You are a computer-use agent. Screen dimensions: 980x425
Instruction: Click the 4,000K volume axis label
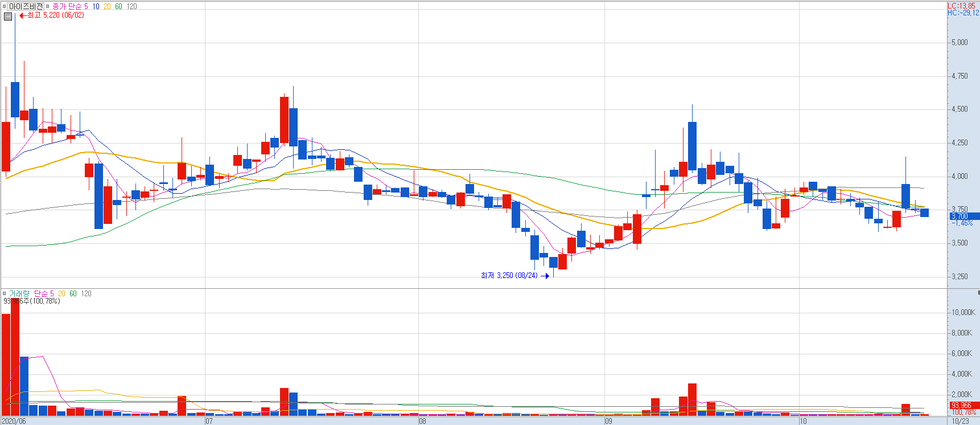(962, 374)
